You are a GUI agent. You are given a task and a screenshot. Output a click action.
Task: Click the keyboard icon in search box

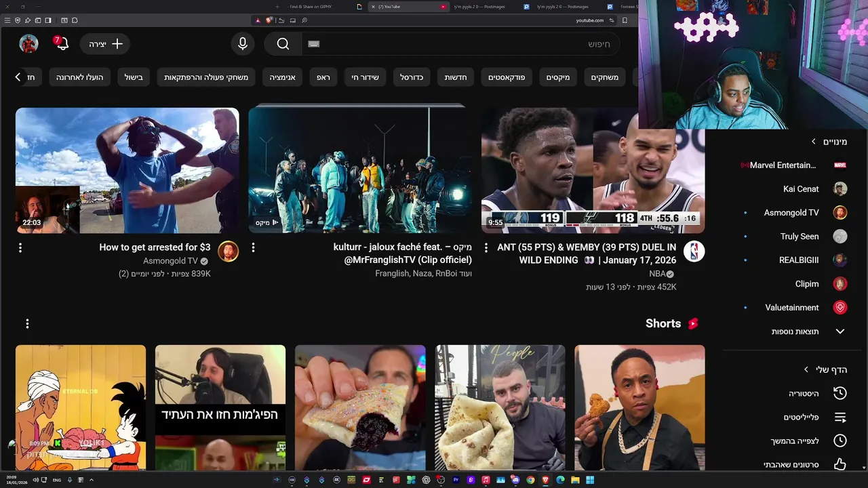click(313, 44)
